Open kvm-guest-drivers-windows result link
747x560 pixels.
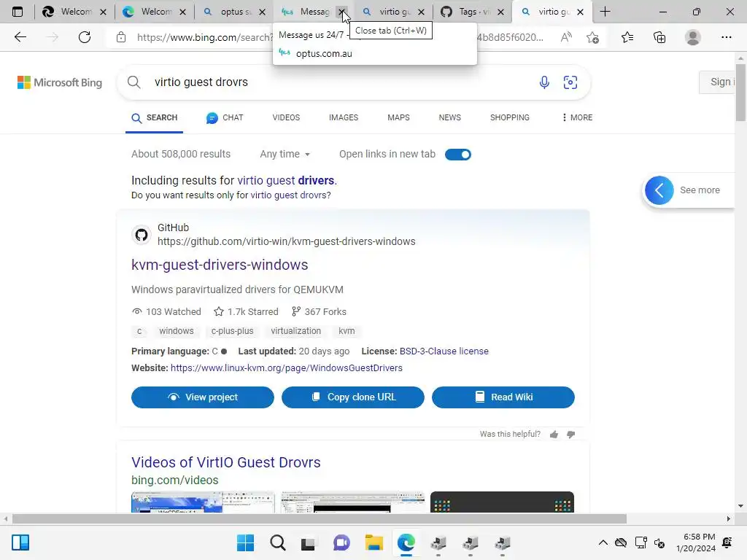[220, 265]
